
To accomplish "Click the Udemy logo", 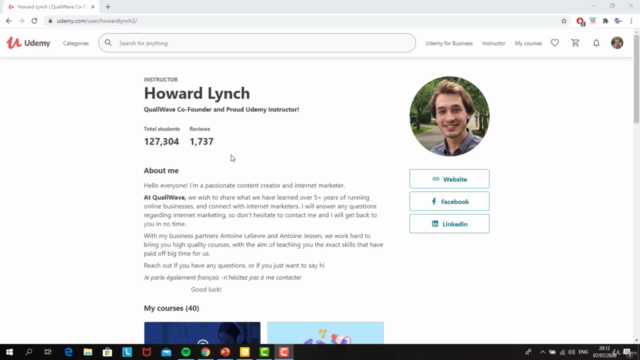I will 28,43.
